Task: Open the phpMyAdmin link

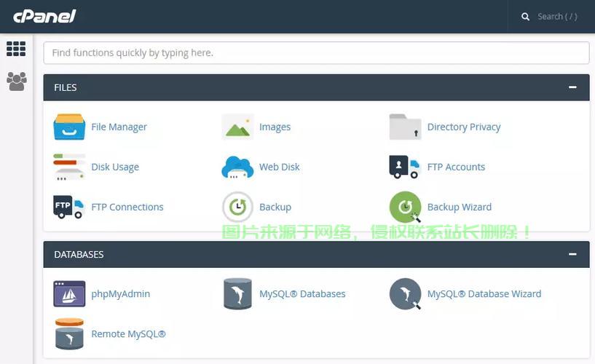Action: pyautogui.click(x=120, y=294)
